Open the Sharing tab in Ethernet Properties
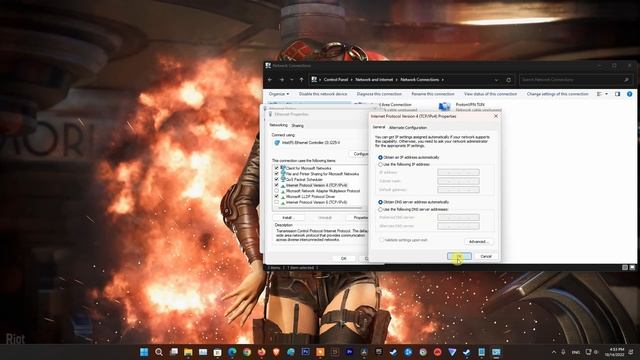The height and width of the screenshot is (360, 640). point(298,126)
